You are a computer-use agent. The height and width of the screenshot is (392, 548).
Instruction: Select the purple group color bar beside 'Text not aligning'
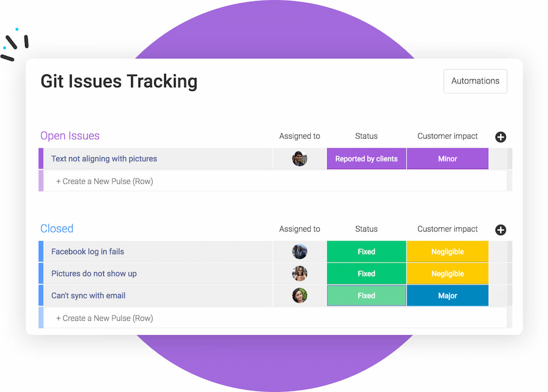[42, 158]
